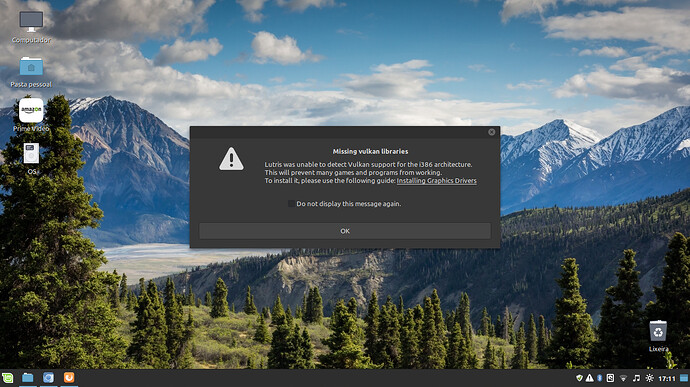Show the calendar from the 17:11 clock

tap(667, 379)
